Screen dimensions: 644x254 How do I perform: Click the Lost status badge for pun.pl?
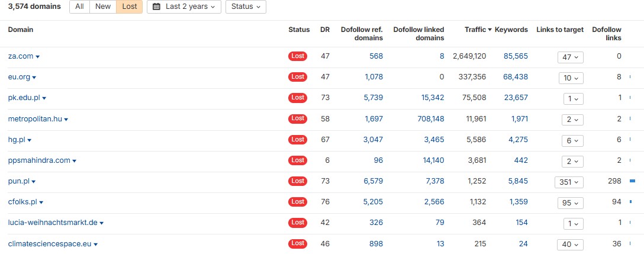[x=298, y=181]
